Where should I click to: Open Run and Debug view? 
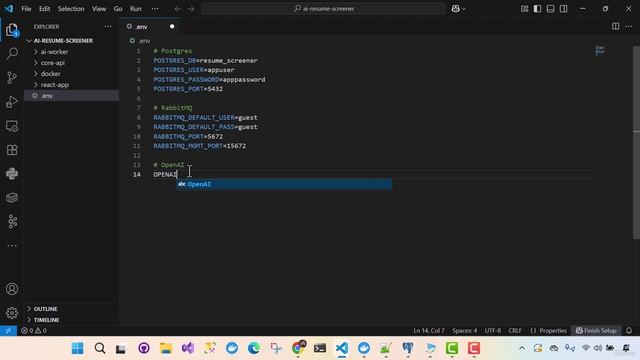12,102
